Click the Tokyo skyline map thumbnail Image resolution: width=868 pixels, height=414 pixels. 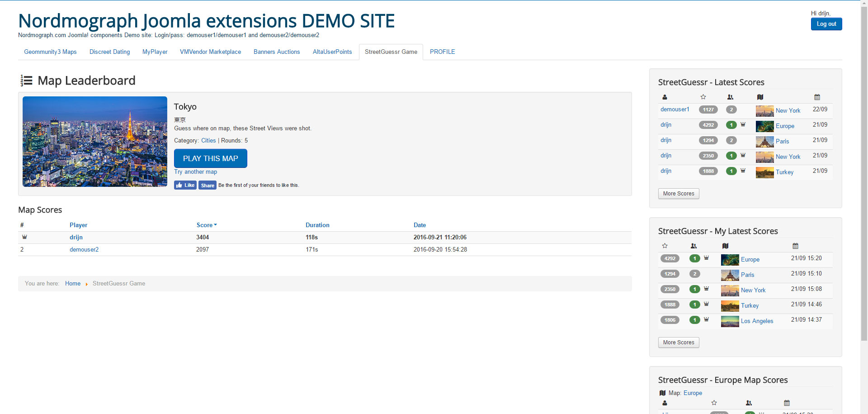point(95,142)
